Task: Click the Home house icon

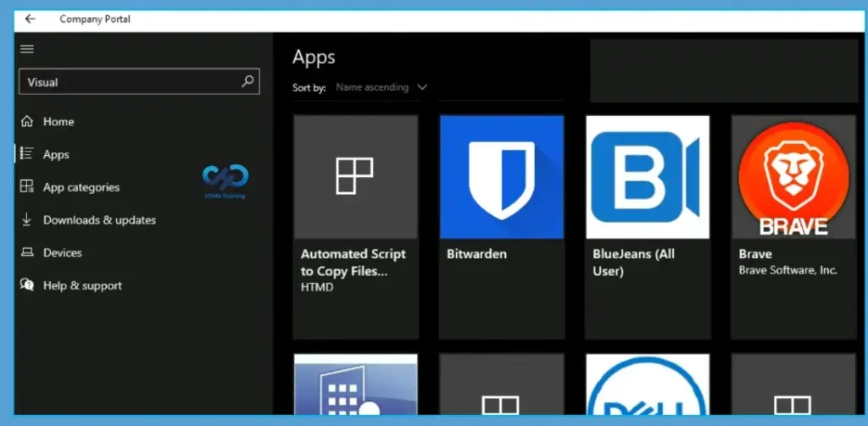Action: [26, 121]
